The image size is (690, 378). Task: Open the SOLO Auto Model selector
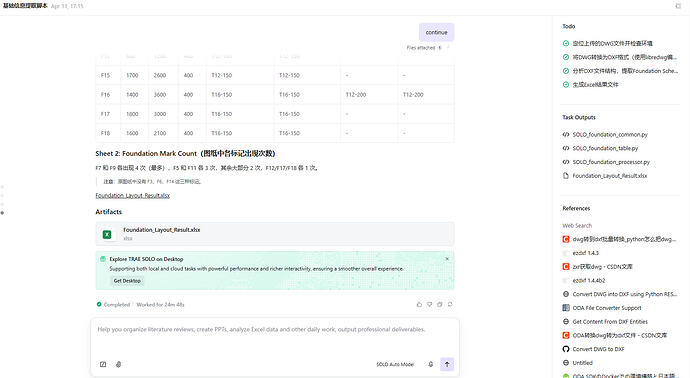point(395,364)
